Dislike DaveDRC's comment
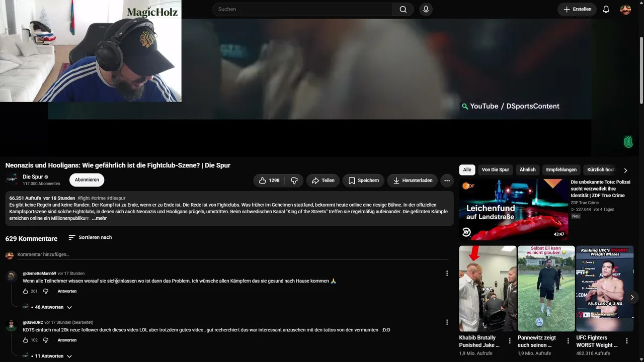Image resolution: width=644 pixels, height=362 pixels. coord(46,340)
